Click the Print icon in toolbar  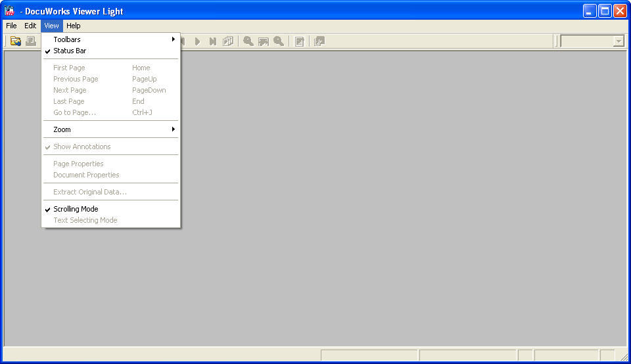coord(31,41)
